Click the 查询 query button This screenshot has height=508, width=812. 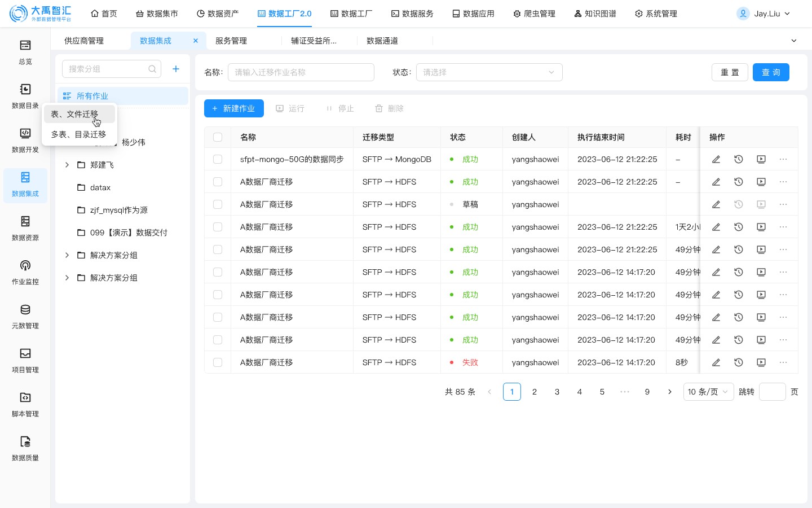pyautogui.click(x=771, y=72)
